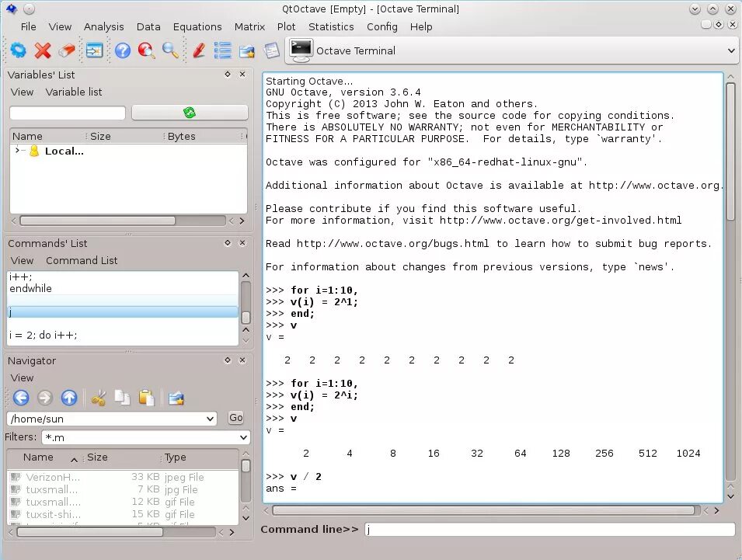Click the Octave Terminal monitor icon
Viewport: 742px width, 560px height.
[x=301, y=50]
